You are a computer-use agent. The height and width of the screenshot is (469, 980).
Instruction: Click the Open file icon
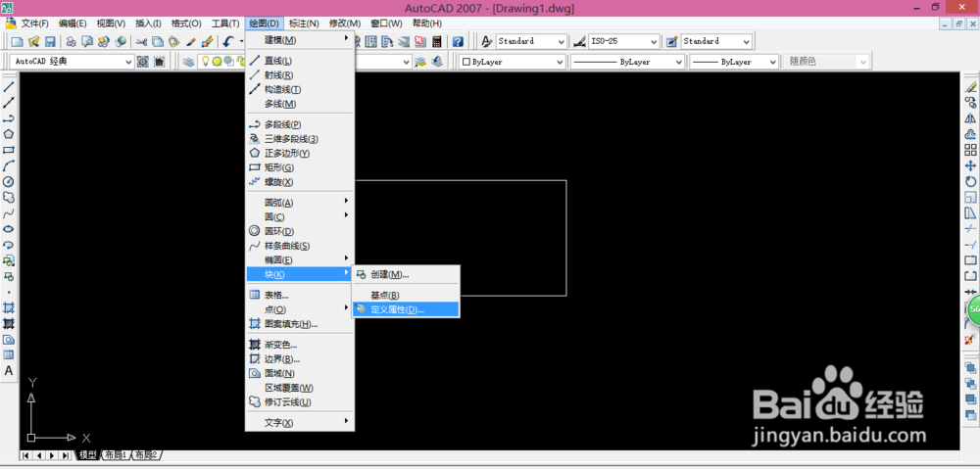(33, 42)
